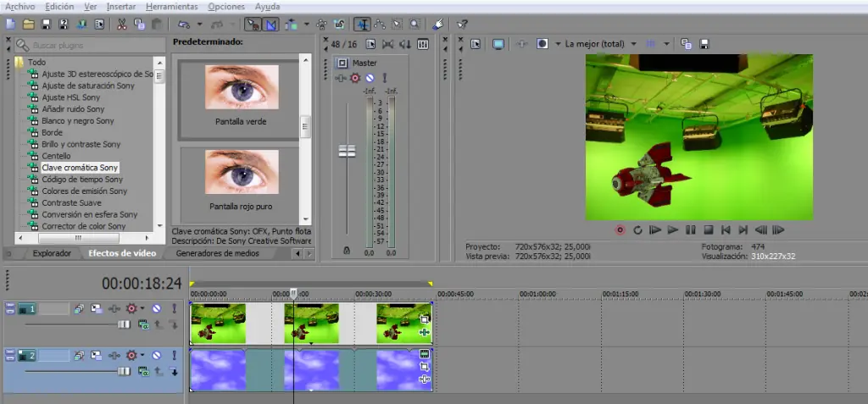The image size is (868, 404).
Task: Open track 2 compositing mode icon
Action: pos(144,371)
